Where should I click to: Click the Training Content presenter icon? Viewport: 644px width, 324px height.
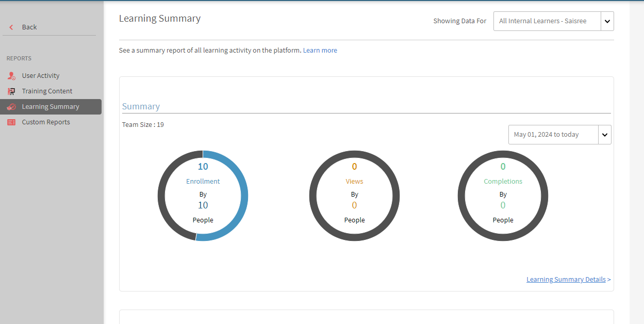pyautogui.click(x=11, y=91)
